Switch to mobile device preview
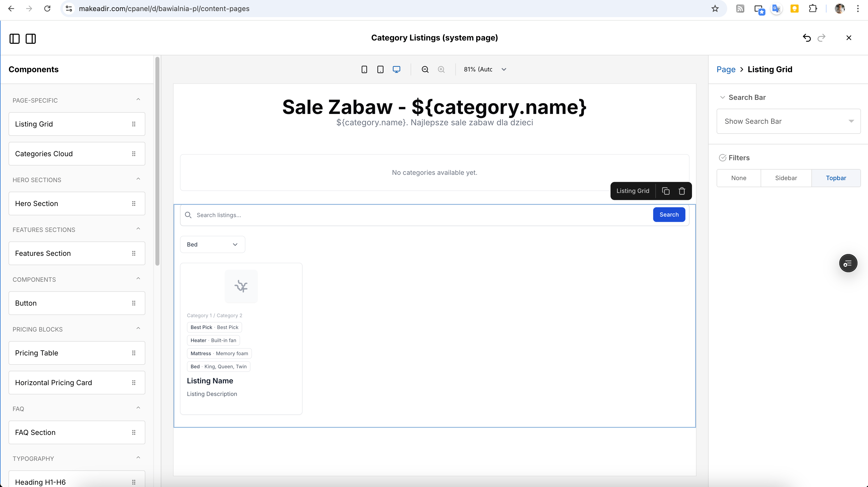Image resolution: width=868 pixels, height=487 pixels. click(x=364, y=69)
